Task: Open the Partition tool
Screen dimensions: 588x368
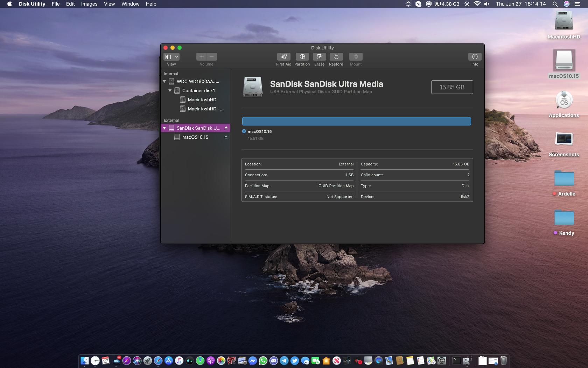Action: (302, 57)
